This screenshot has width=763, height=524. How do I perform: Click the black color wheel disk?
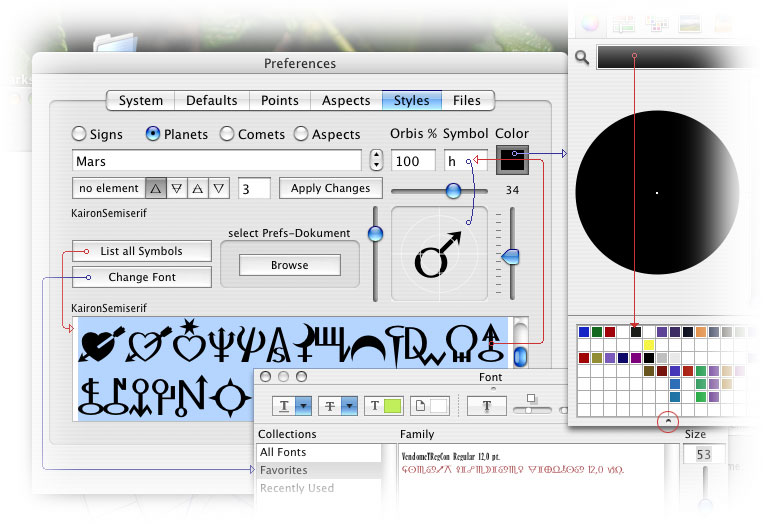pyautogui.click(x=657, y=193)
